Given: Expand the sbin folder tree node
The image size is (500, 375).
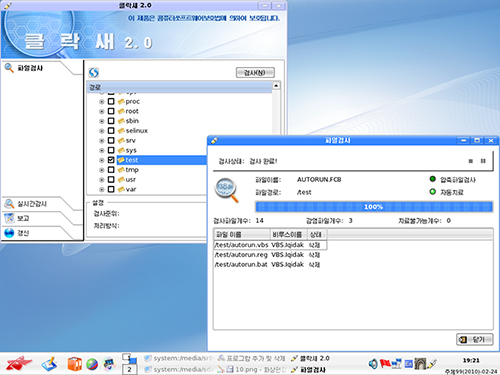Looking at the screenshot, I should [102, 121].
